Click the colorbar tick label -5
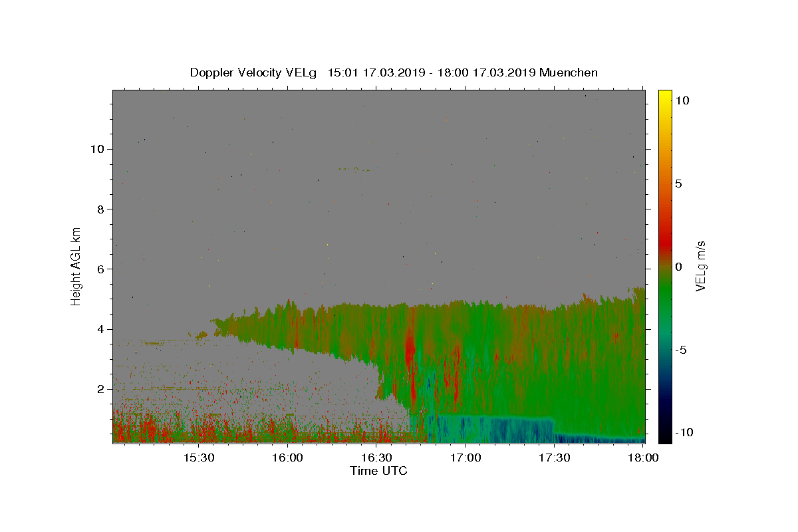The width and height of the screenshot is (798, 532). 681,350
